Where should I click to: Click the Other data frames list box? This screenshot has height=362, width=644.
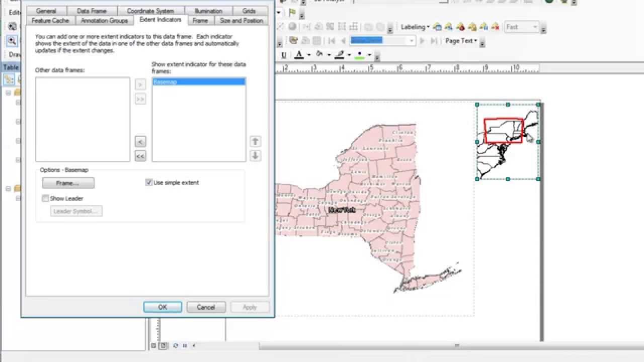point(83,119)
